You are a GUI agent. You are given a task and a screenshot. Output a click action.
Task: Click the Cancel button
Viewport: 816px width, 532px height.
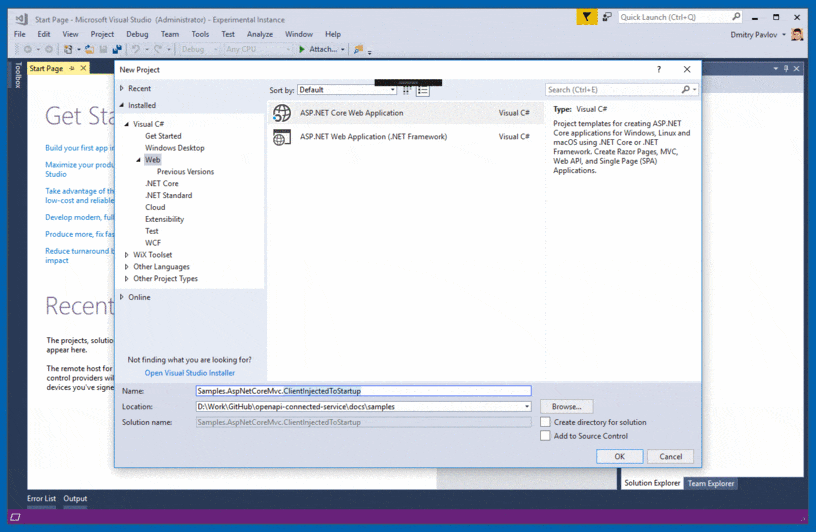pyautogui.click(x=670, y=457)
